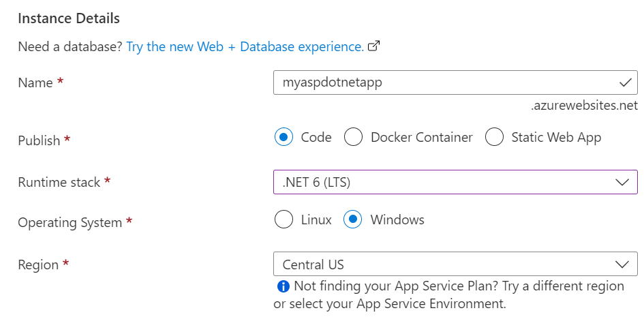The height and width of the screenshot is (317, 644).
Task: Expand the Region dropdown chevron
Action: click(622, 265)
